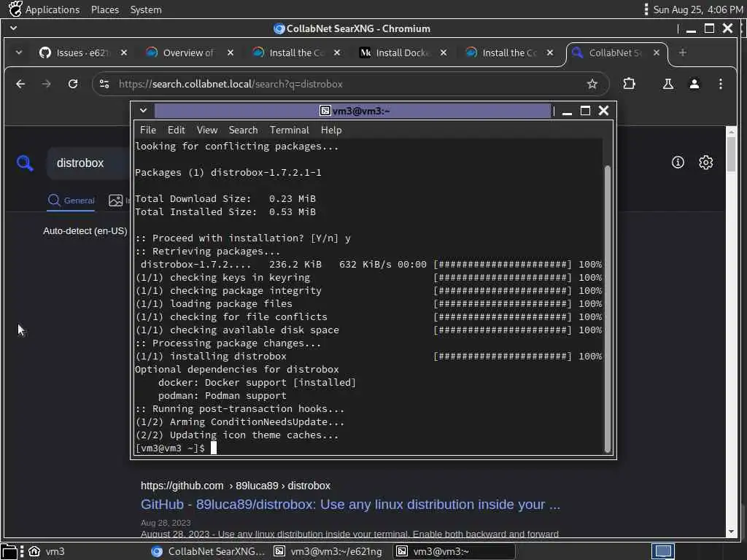Open SearXNG preferences gear icon
The image size is (747, 560).
(705, 163)
